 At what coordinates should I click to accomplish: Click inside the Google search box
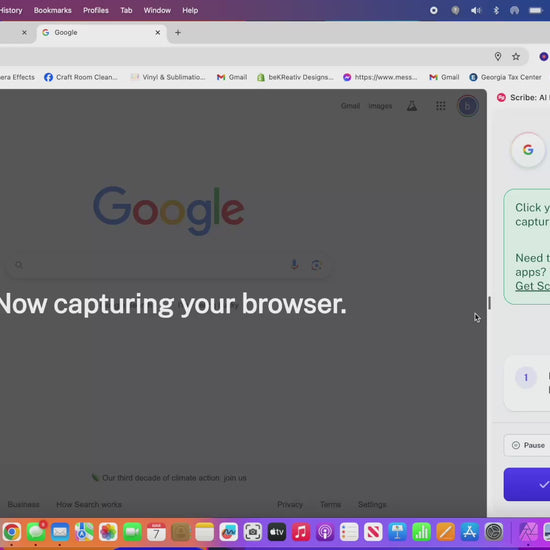169,265
